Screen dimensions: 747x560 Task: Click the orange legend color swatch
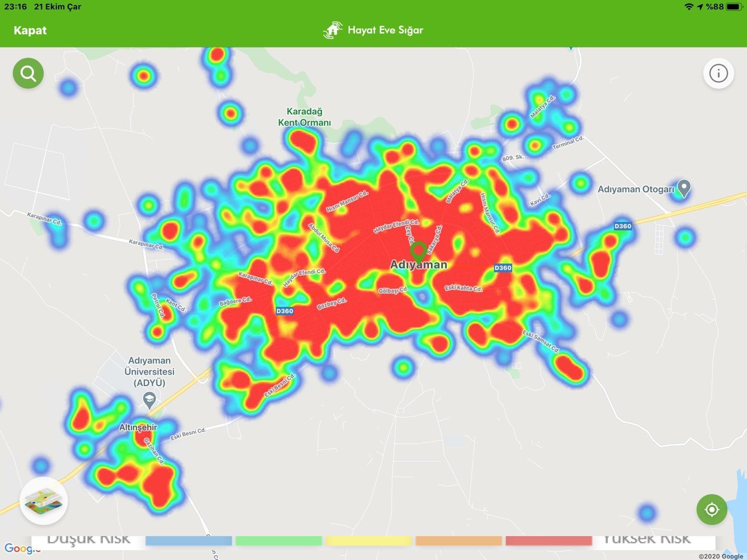[x=458, y=540]
